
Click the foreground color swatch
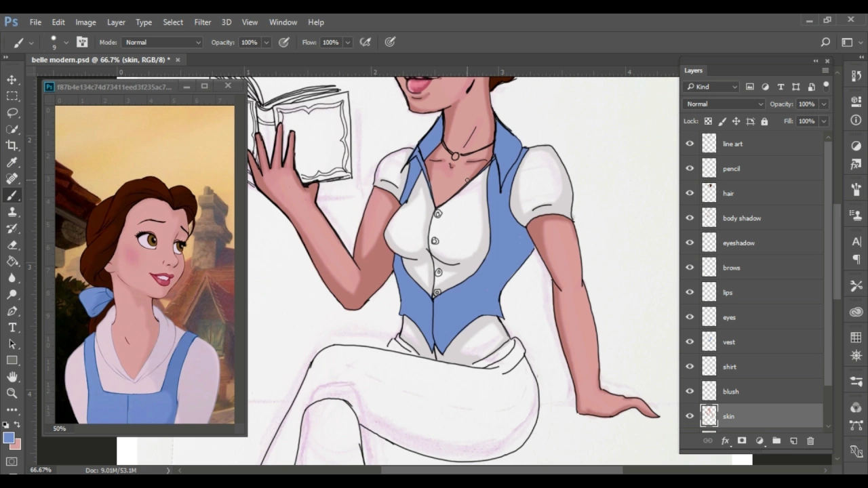[x=9, y=438]
